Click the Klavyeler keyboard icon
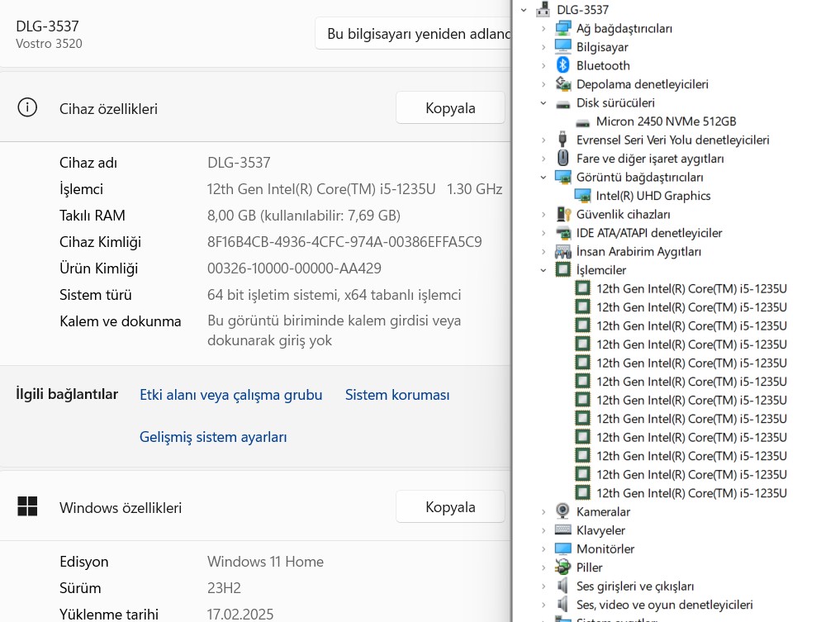Screen dimensions: 840x622 [563, 529]
